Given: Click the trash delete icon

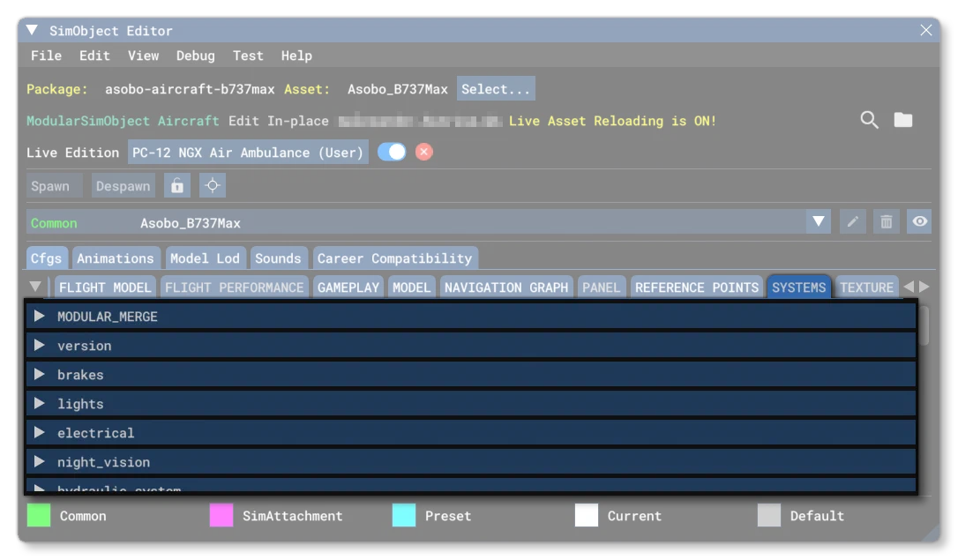Looking at the screenshot, I should tap(887, 221).
